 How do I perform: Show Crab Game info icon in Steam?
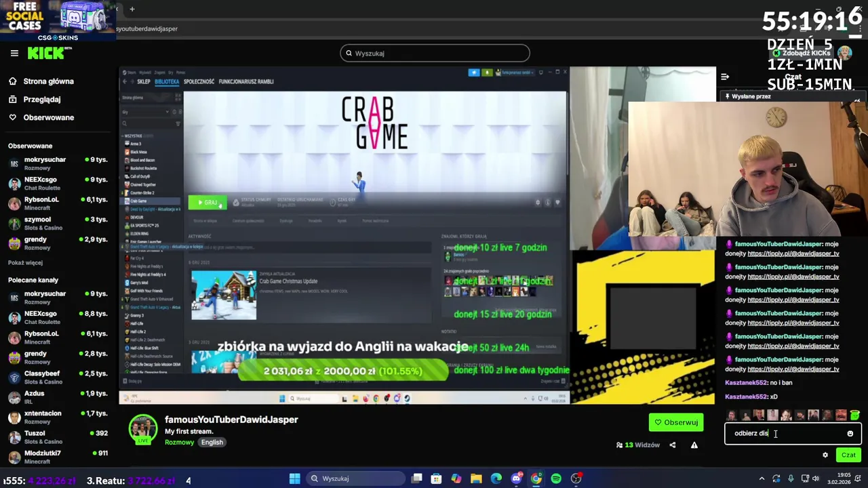(x=548, y=203)
